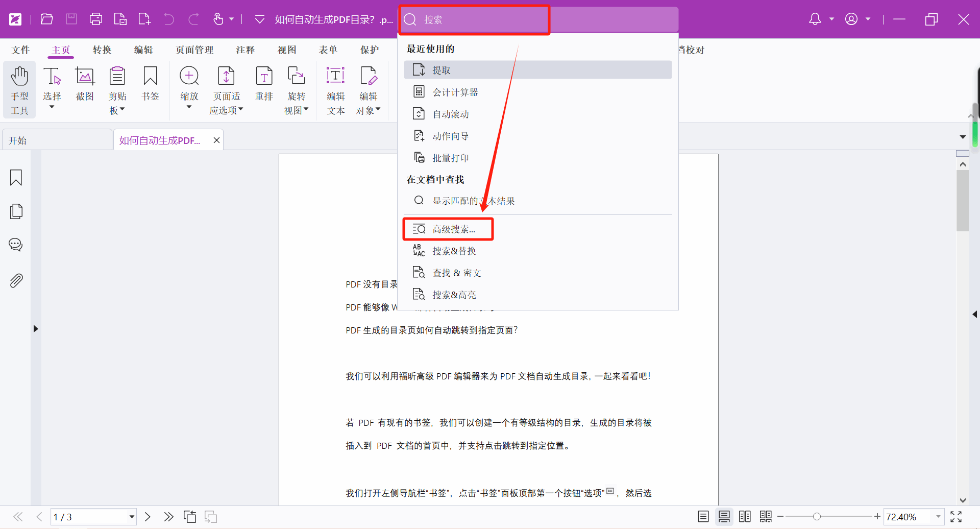The height and width of the screenshot is (529, 980).
Task: Open the pages panel in left sidebar
Action: (x=16, y=211)
